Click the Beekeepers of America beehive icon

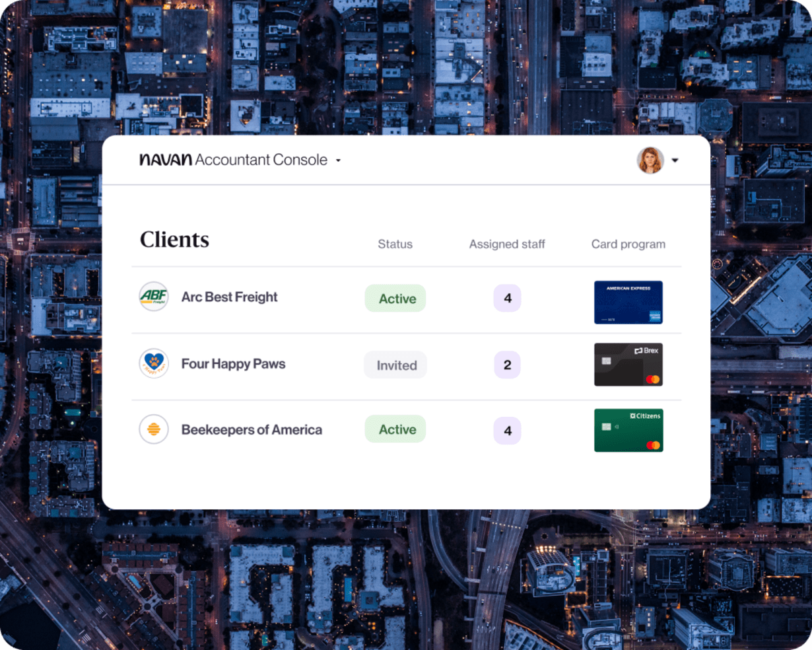[x=154, y=429]
